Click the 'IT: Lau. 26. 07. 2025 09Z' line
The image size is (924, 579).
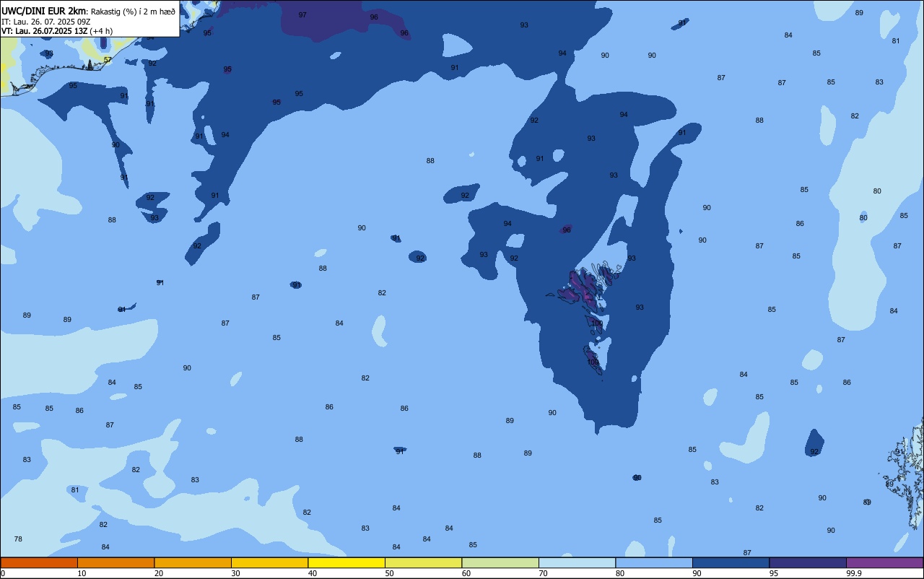click(x=45, y=22)
